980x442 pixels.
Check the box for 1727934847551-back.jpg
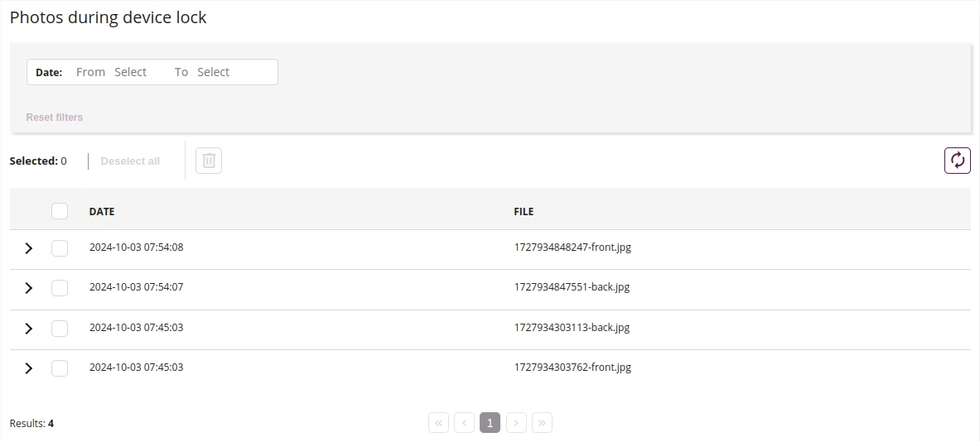click(x=60, y=288)
